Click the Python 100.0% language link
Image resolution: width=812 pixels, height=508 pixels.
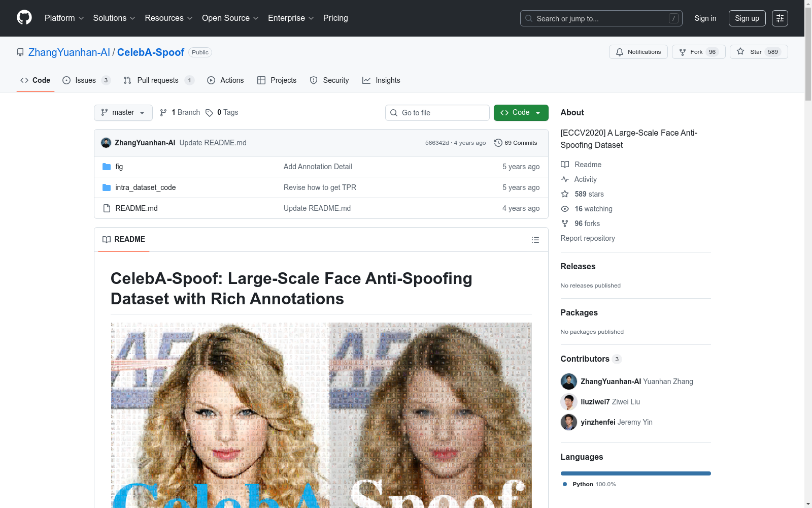(589, 484)
